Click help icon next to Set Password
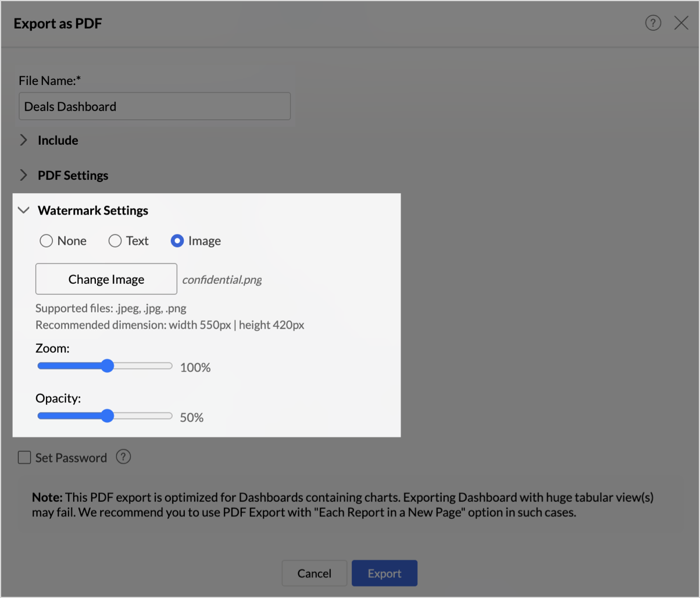The width and height of the screenshot is (700, 598). [123, 457]
